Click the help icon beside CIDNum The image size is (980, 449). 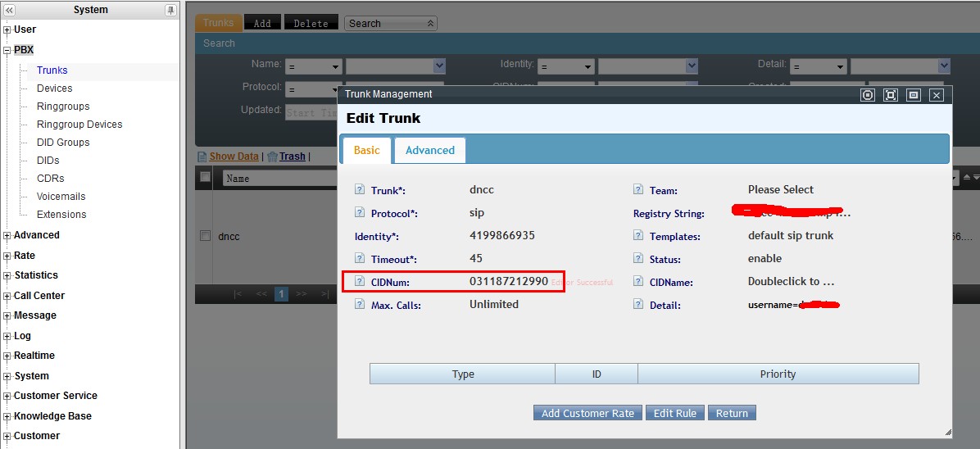point(359,282)
